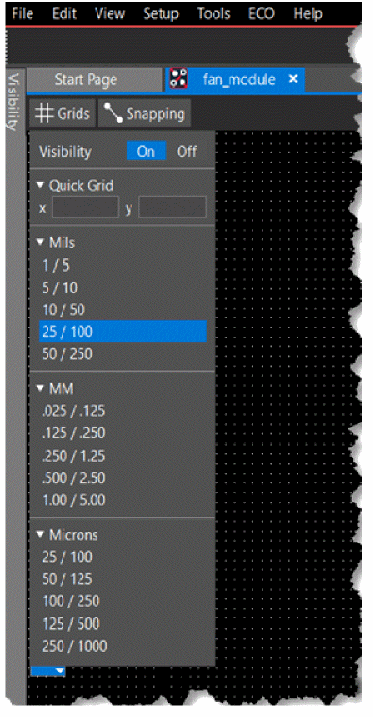Open the ECO menu
This screenshot has width=373, height=717.
tap(261, 13)
